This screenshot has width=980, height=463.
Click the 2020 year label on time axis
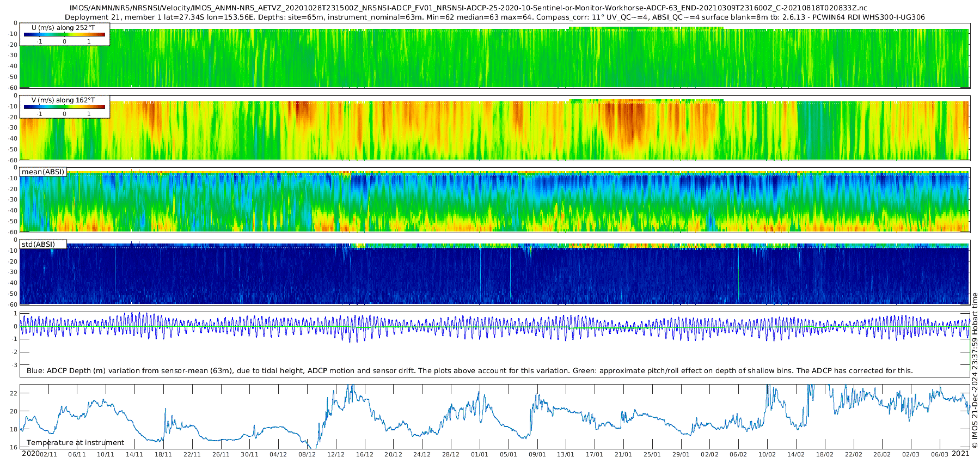(30, 454)
